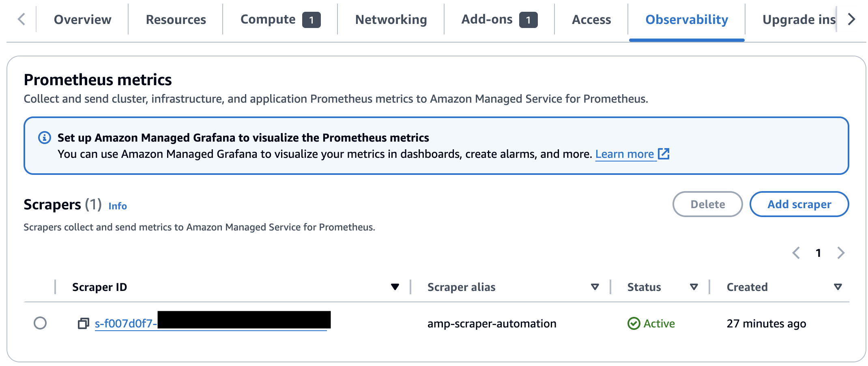
Task: Open the Networking tab
Action: (390, 19)
